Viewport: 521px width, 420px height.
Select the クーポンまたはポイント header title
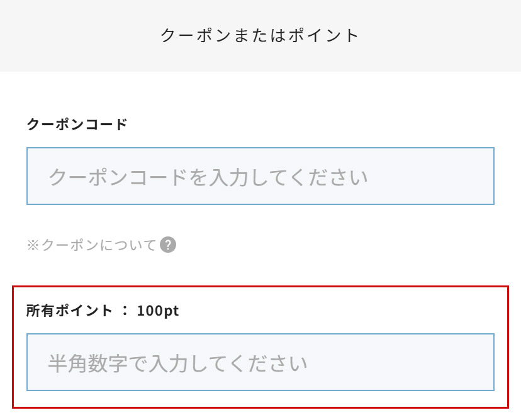260,35
